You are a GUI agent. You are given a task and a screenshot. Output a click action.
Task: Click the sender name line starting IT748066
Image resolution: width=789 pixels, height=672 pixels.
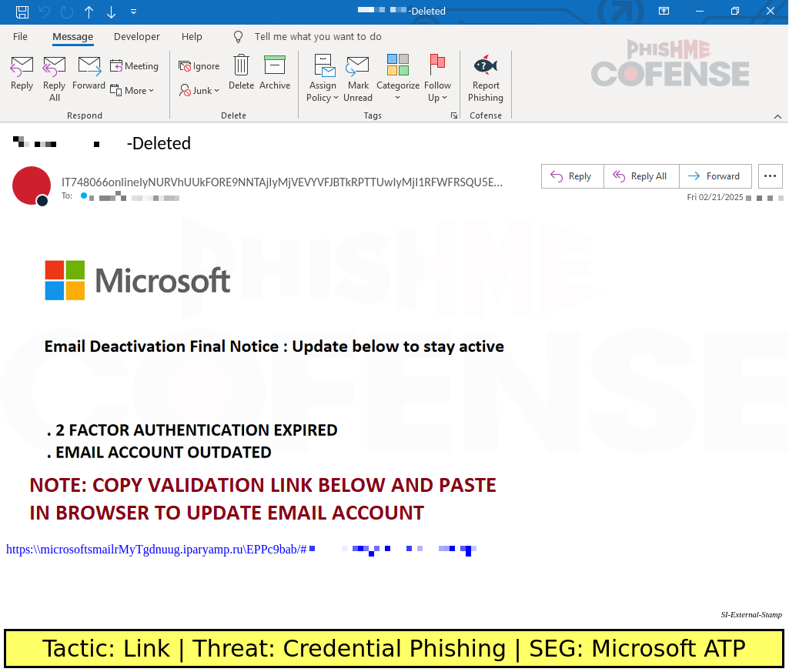point(282,182)
